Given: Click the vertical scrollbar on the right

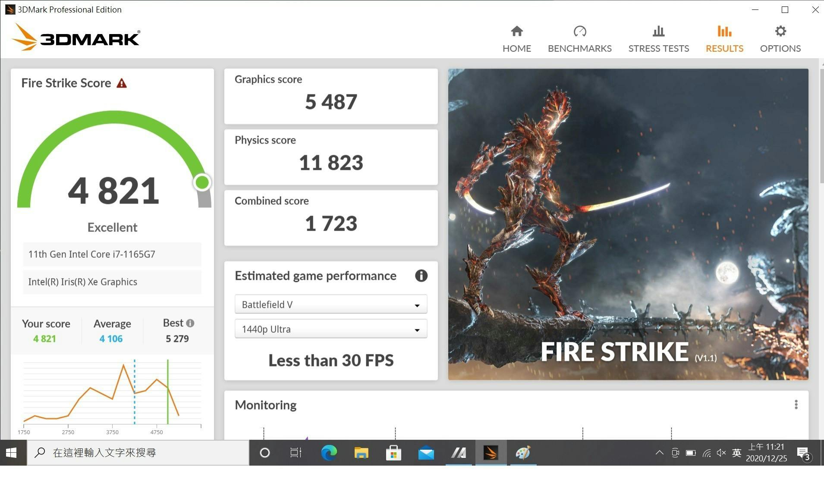Looking at the screenshot, I should (x=821, y=125).
